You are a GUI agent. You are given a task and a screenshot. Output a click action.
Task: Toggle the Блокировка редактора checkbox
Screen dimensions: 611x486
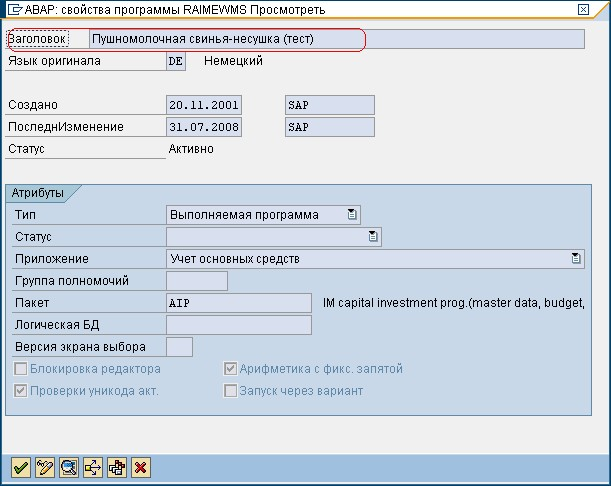pyautogui.click(x=21, y=369)
